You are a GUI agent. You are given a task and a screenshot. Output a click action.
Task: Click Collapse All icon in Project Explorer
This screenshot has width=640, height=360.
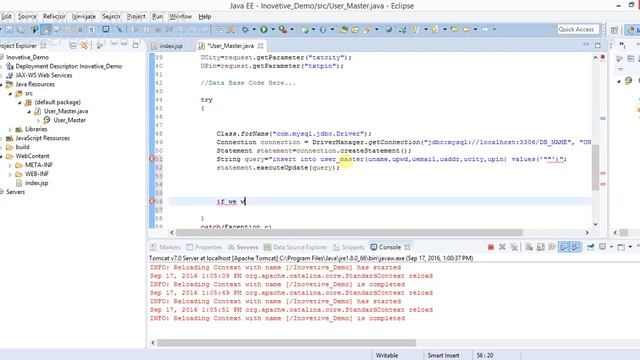[73, 45]
